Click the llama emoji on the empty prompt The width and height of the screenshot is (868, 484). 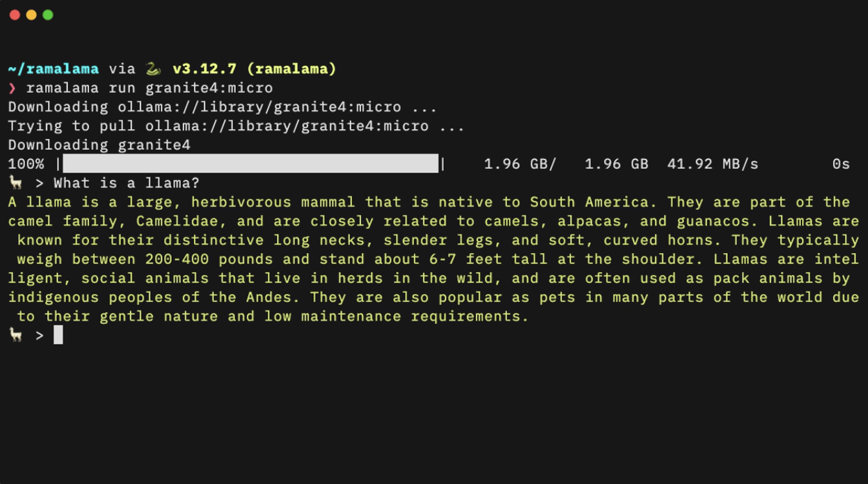(x=15, y=335)
